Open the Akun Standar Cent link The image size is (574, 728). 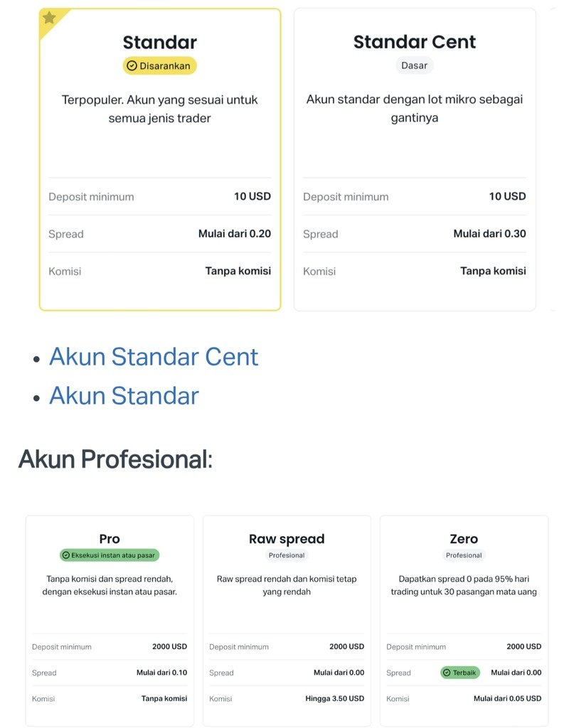[154, 356]
